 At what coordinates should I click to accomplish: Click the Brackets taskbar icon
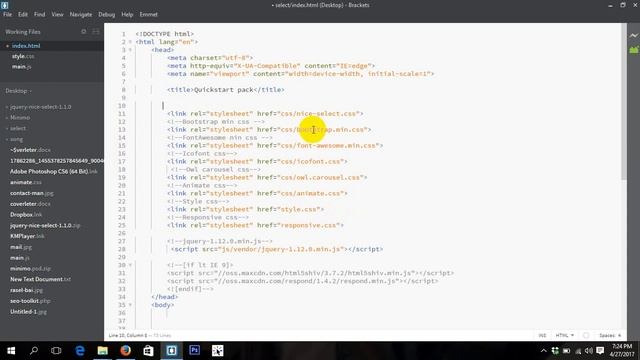(171, 351)
